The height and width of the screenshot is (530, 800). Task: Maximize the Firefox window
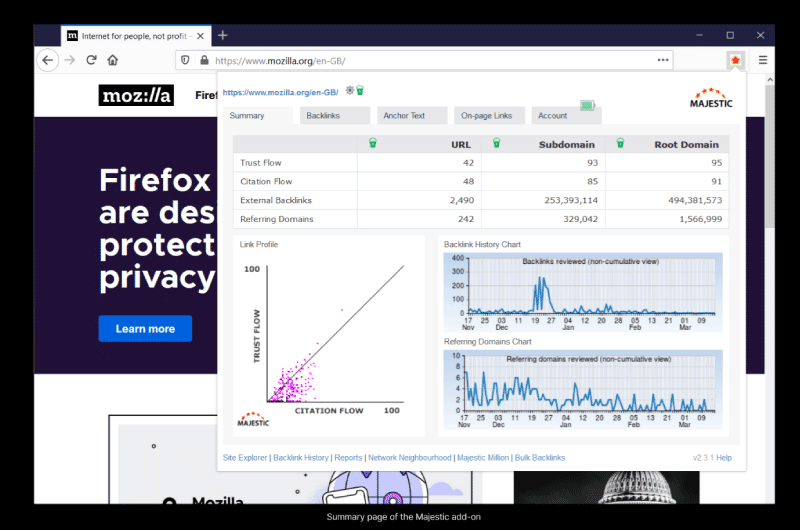730,35
